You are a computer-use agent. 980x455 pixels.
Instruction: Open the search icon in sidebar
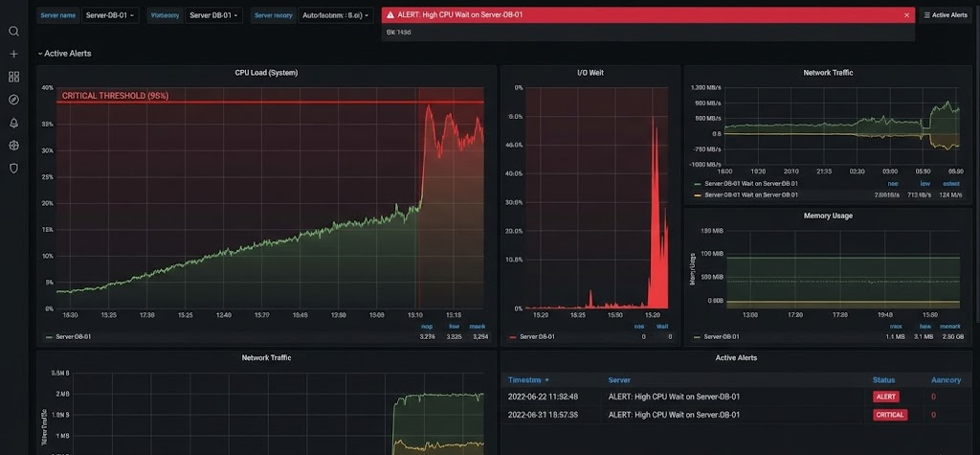coord(13,31)
